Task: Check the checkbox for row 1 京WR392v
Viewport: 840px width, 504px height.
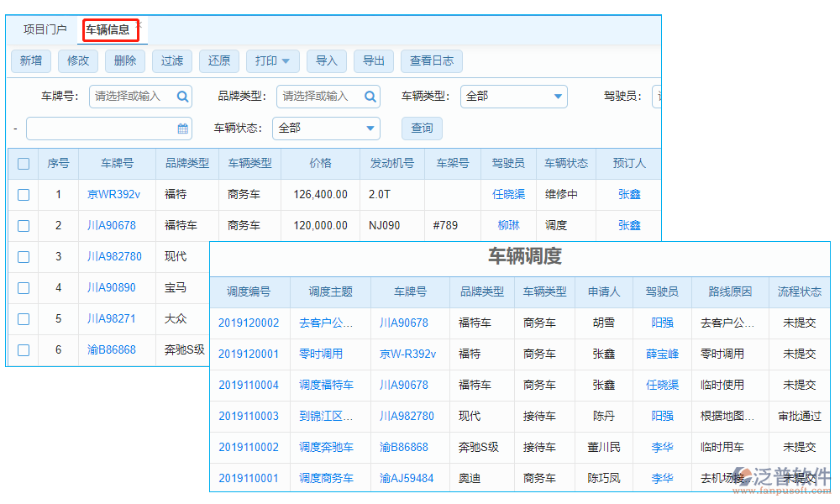Action: [x=23, y=194]
